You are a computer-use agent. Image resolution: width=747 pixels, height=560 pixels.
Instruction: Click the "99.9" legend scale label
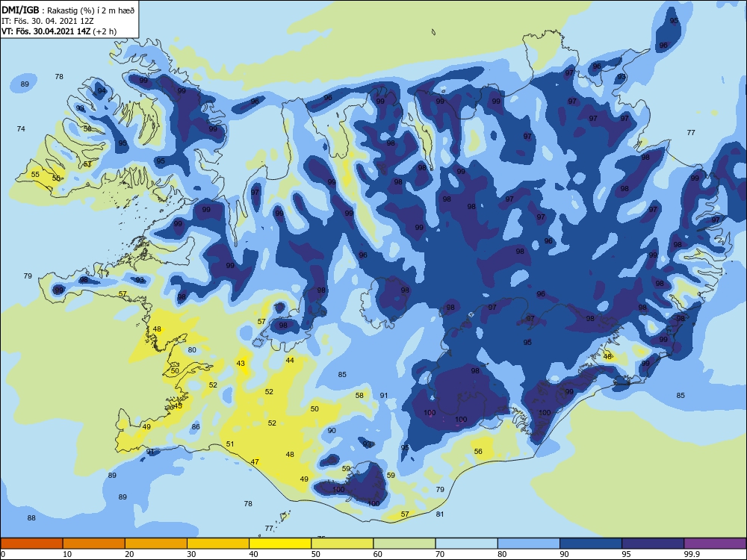point(692,554)
